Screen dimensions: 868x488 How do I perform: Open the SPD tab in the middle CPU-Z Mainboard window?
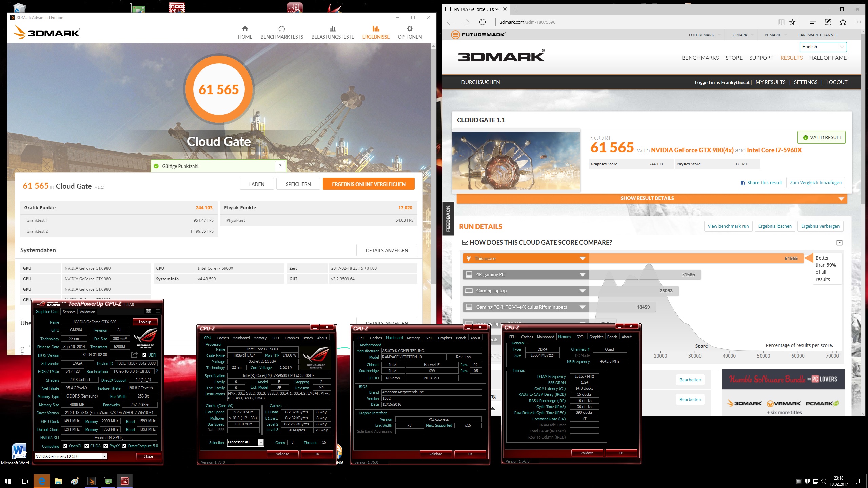coord(429,338)
